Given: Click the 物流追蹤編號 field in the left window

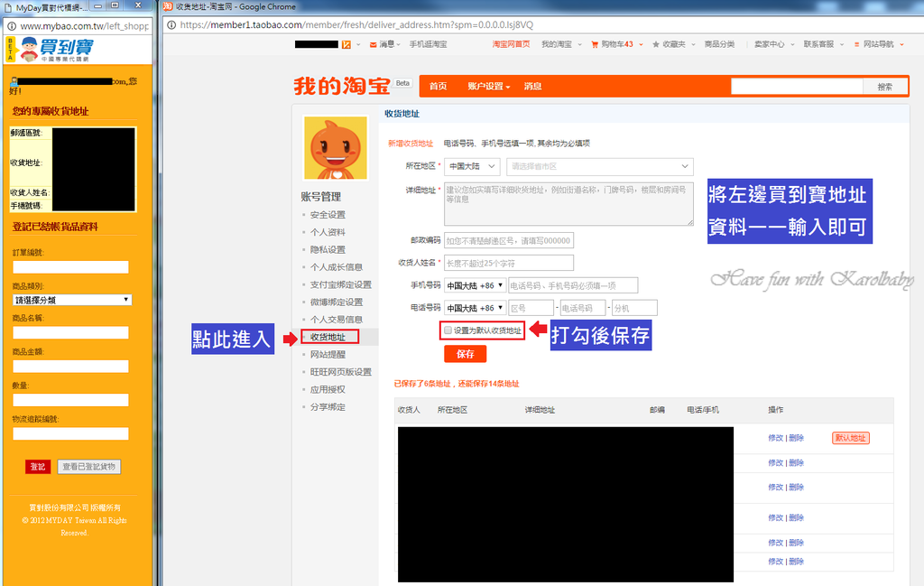Looking at the screenshot, I should pos(70,433).
